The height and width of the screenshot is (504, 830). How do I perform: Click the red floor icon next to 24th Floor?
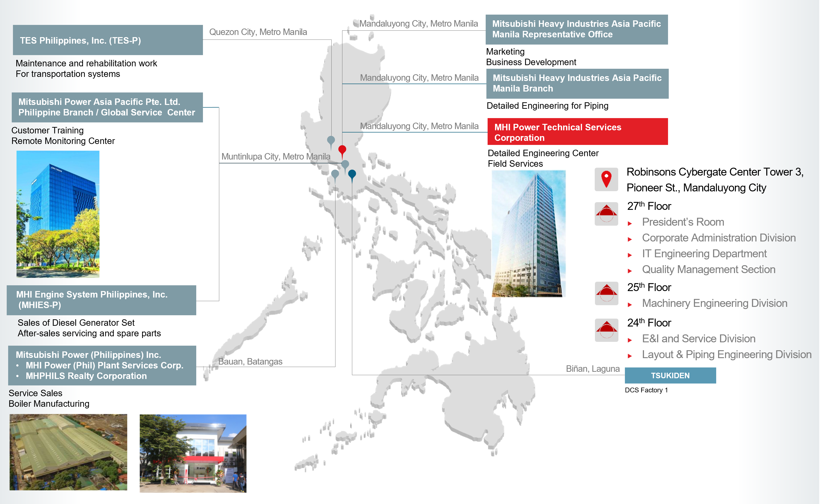pyautogui.click(x=606, y=330)
